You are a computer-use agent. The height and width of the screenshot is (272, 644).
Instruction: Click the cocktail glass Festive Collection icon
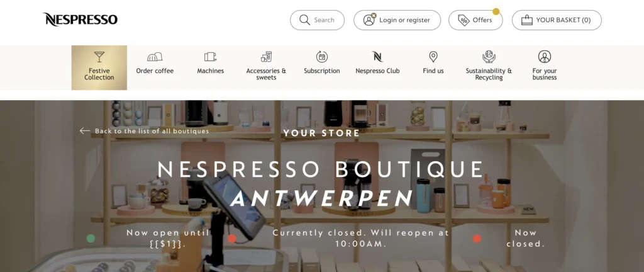pos(99,57)
